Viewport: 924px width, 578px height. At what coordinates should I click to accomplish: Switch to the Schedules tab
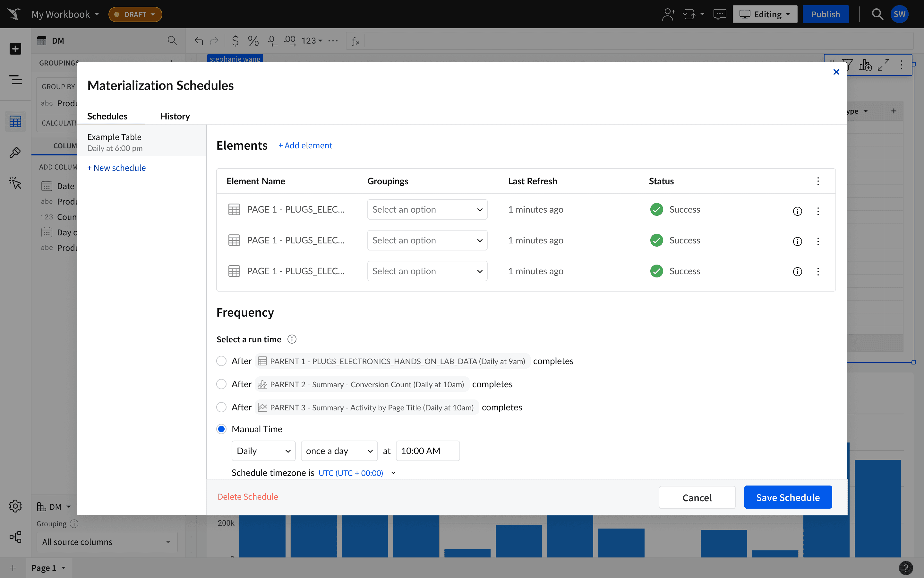[x=107, y=116]
